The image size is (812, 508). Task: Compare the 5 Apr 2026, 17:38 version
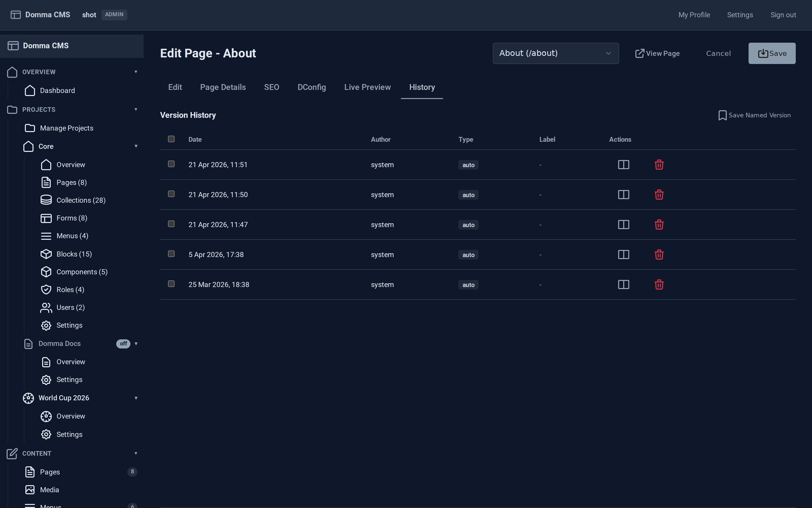623,255
